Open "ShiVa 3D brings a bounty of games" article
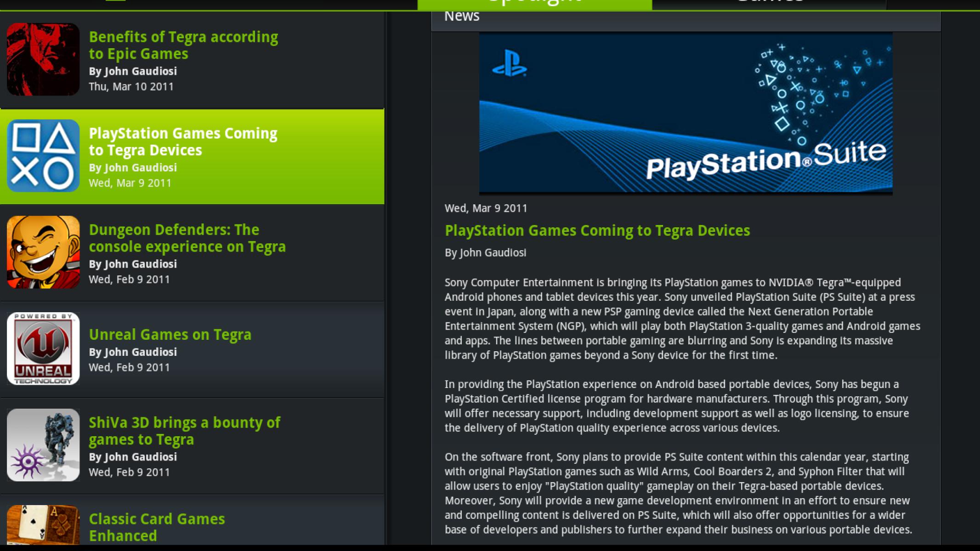980x551 pixels. [x=184, y=431]
